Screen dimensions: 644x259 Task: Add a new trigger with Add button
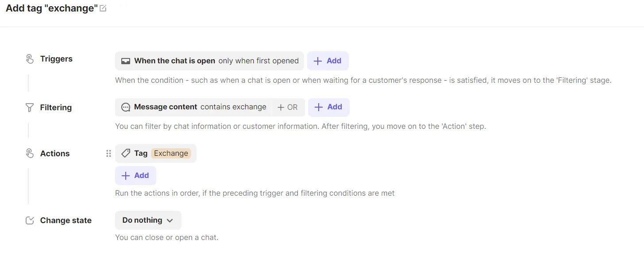[328, 61]
